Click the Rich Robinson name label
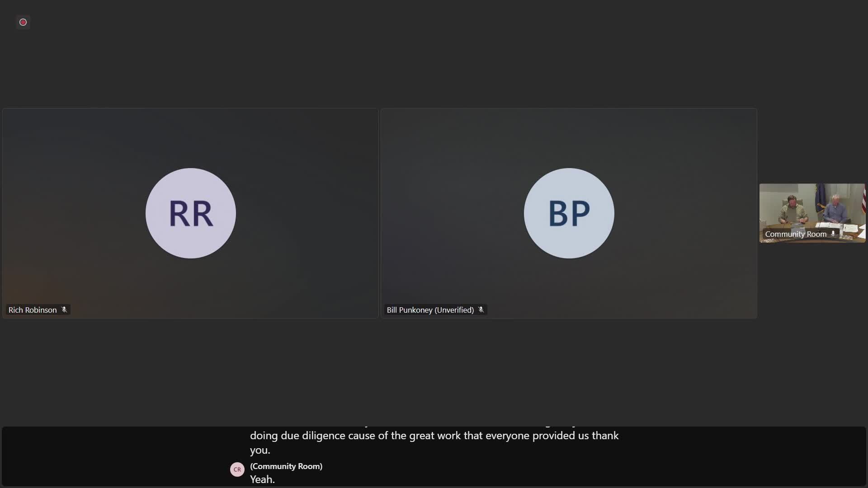Viewport: 868px width, 488px height. [x=33, y=310]
